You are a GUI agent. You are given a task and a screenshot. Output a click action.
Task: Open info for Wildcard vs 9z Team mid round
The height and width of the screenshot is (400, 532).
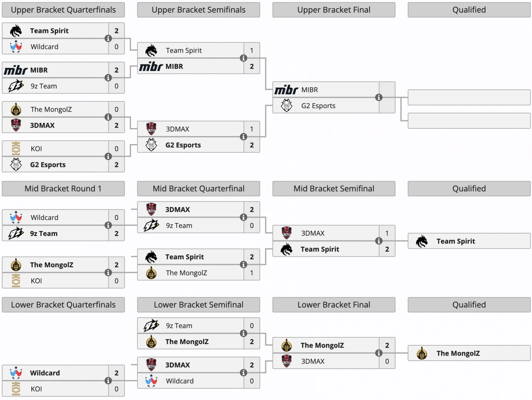(x=108, y=225)
